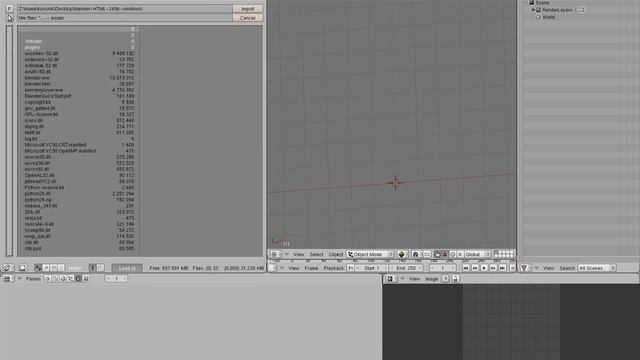Viewport: 640px width, 360px height.
Task: Collapse 3D view header menus arrow
Action: point(287,254)
